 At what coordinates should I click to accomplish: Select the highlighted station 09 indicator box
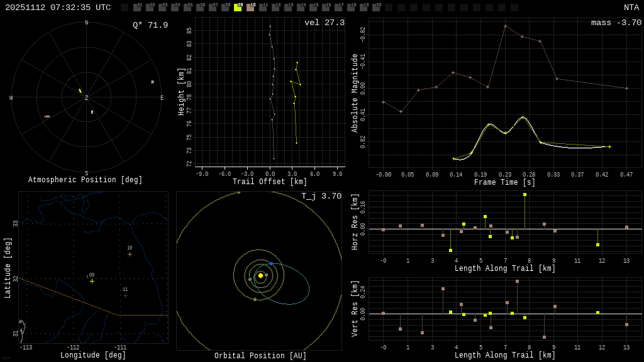(238, 8)
